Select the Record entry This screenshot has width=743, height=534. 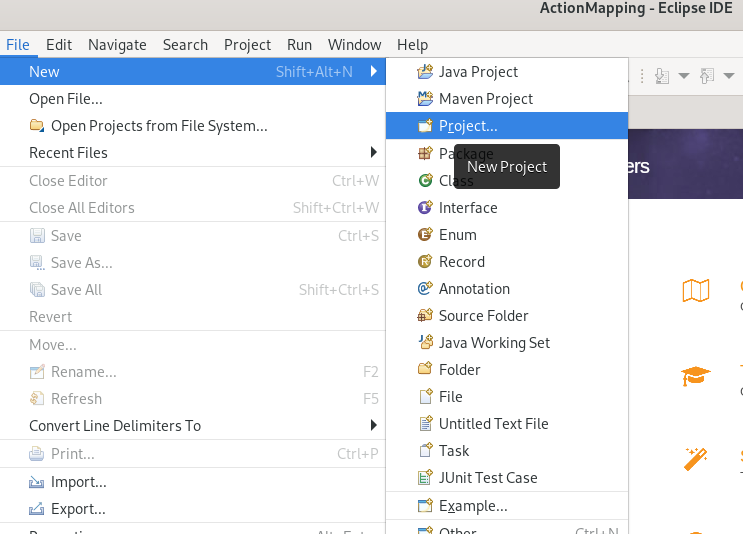[x=507, y=261]
